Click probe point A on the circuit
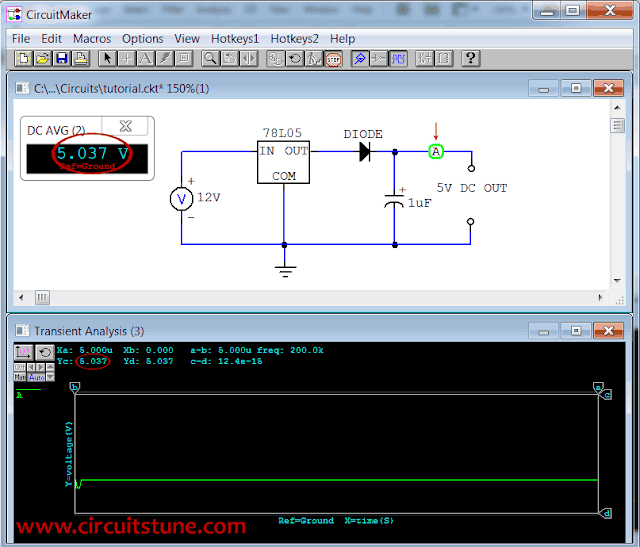The image size is (640, 547). (436, 151)
